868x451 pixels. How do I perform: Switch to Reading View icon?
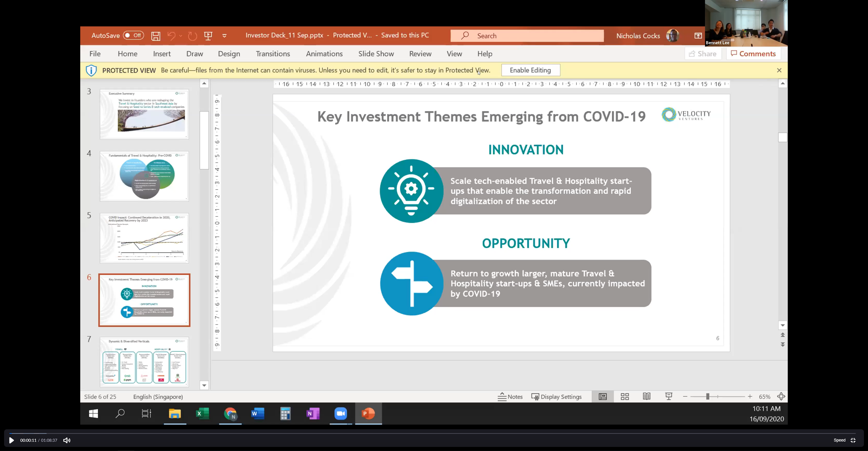point(647,397)
